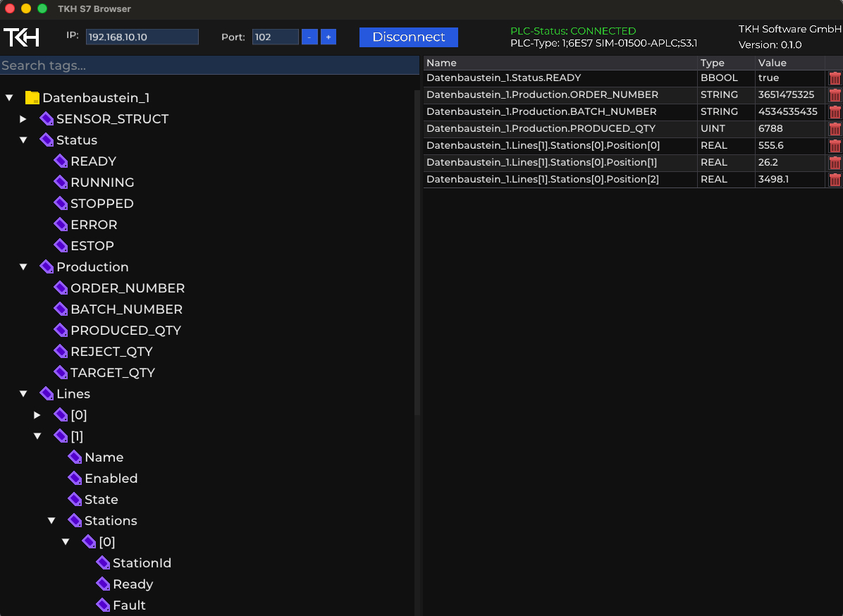Viewport: 843px width, 616px height.
Task: Remove the ORDER_NUMBER row with trash icon
Action: click(835, 95)
